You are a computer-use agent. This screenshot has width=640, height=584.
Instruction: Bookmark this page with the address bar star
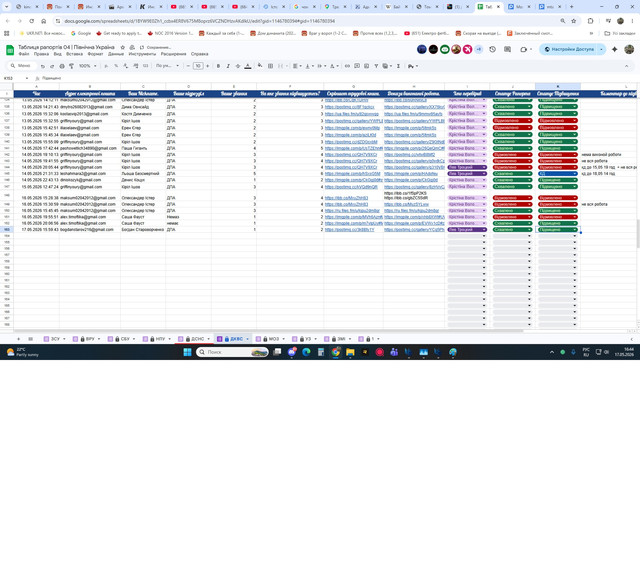pyautogui.click(x=573, y=21)
